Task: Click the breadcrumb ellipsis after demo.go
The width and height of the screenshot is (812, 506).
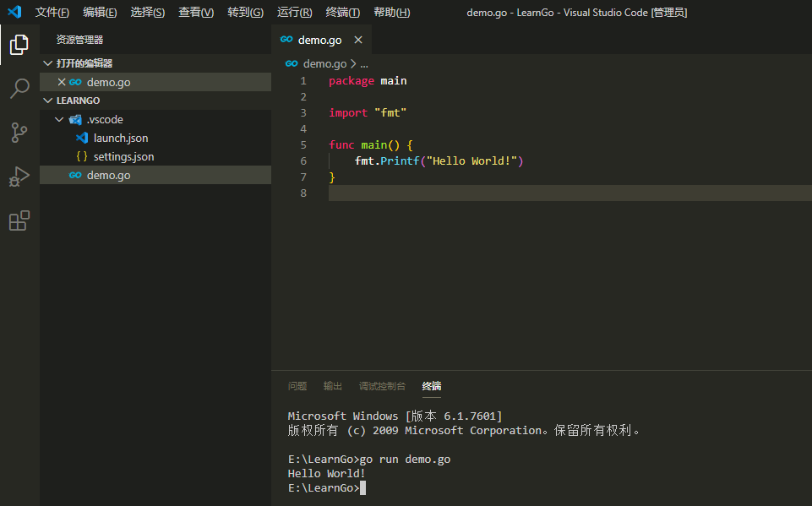Action: tap(364, 64)
